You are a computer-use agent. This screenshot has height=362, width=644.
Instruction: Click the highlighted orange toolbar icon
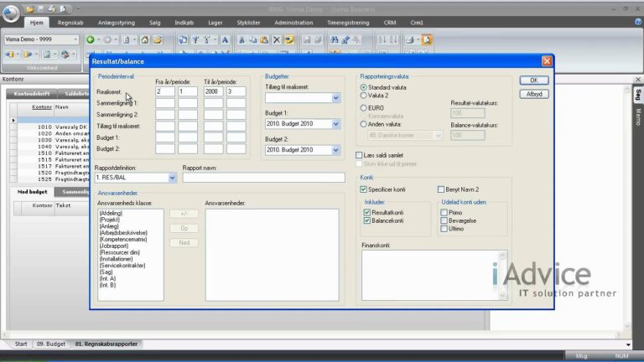click(427, 39)
